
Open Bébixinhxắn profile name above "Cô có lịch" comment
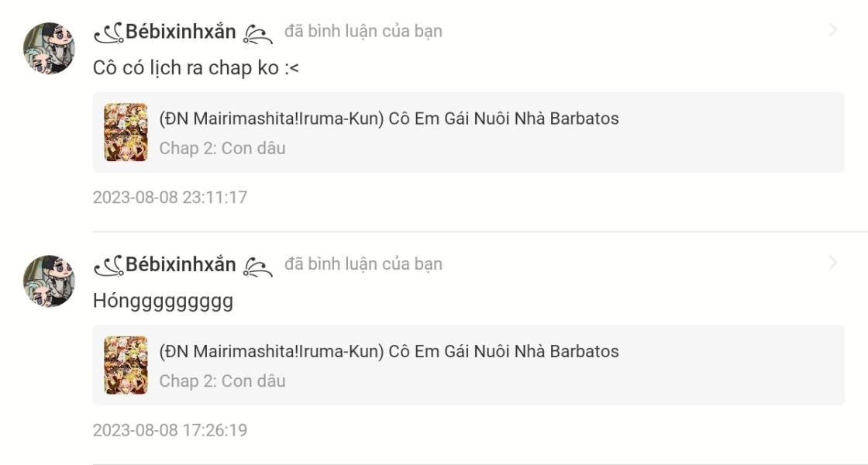(x=181, y=32)
